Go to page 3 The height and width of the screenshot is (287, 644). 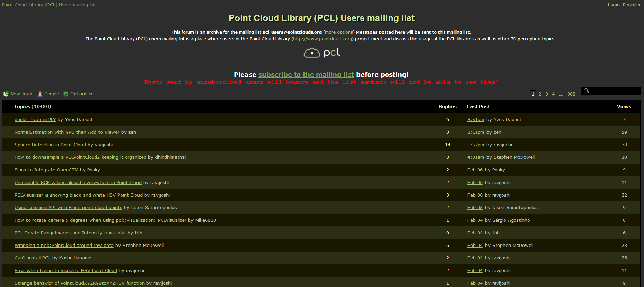tap(547, 94)
